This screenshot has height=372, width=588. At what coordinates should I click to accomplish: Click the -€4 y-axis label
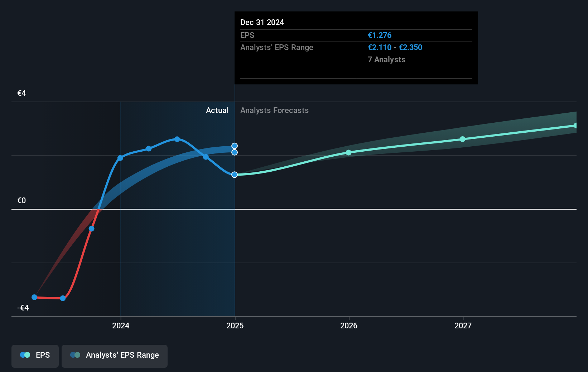[23, 308]
